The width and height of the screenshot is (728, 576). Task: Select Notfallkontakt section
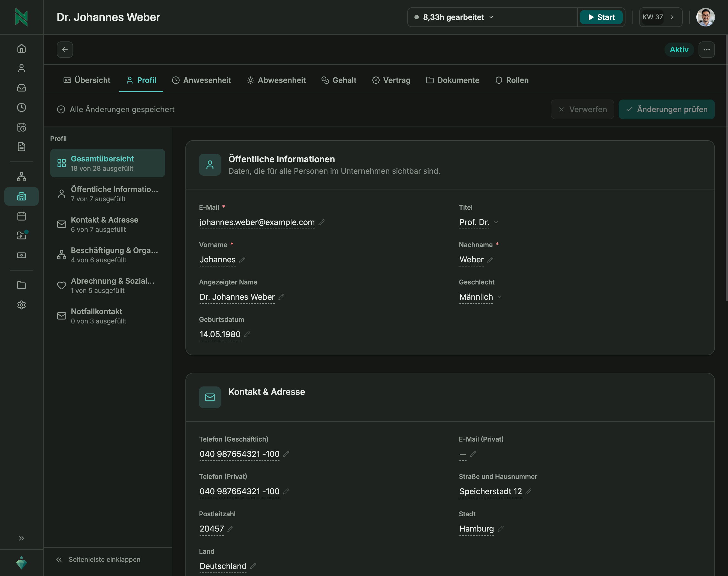(x=108, y=316)
